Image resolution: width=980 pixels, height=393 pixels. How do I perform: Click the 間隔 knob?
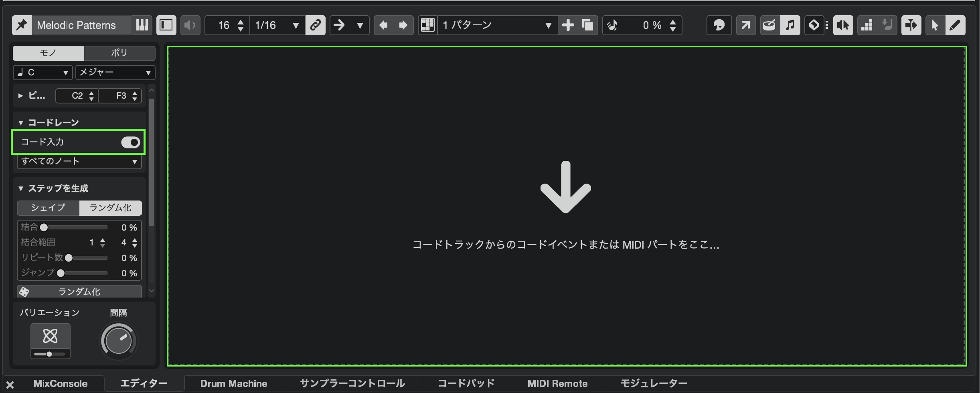pyautogui.click(x=119, y=341)
